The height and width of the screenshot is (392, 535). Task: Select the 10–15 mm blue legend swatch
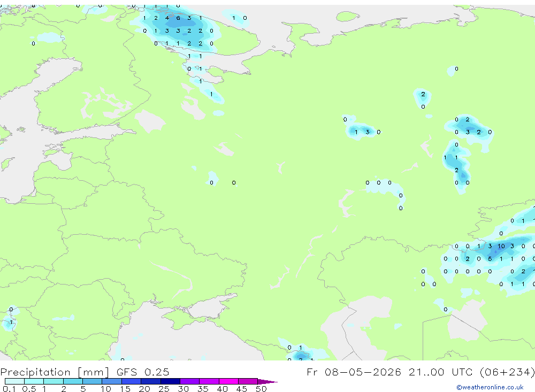coord(112,381)
